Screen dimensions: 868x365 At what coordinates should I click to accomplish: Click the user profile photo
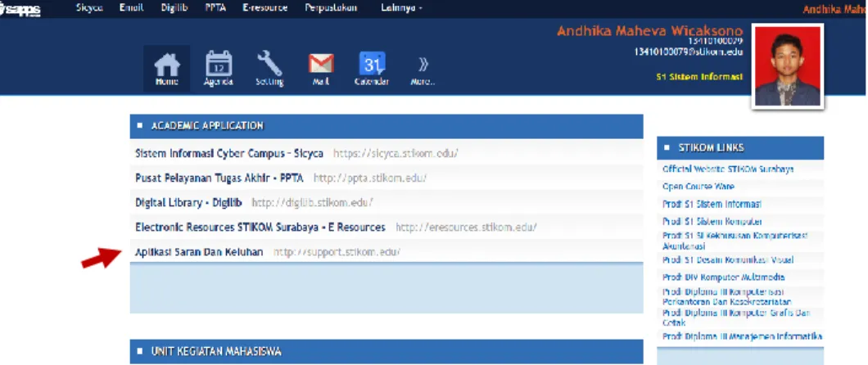point(787,66)
